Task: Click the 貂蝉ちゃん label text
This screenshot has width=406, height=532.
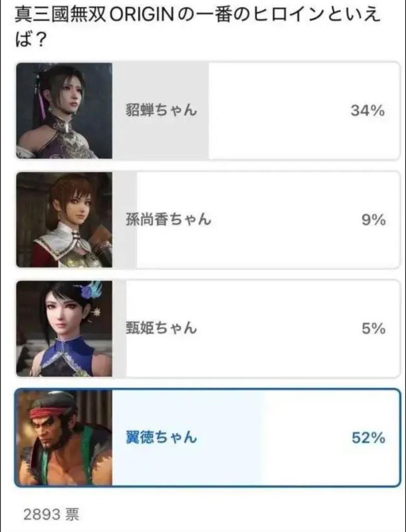Action: pos(161,110)
